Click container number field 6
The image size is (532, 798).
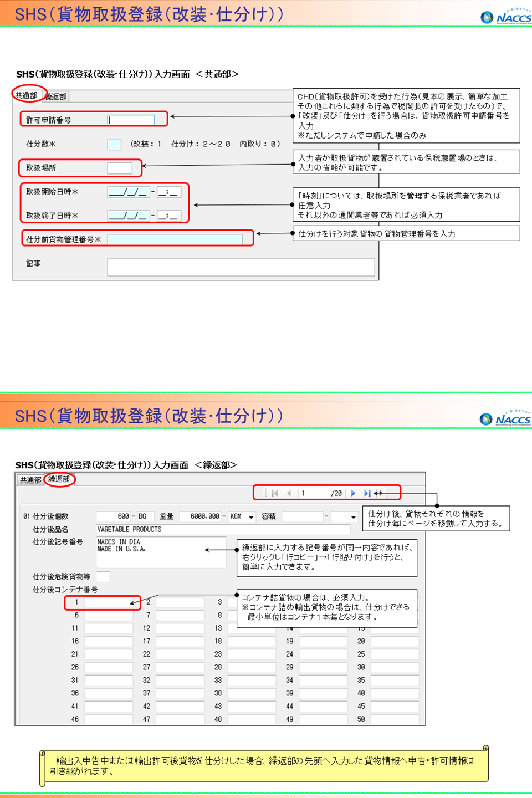coord(109,615)
